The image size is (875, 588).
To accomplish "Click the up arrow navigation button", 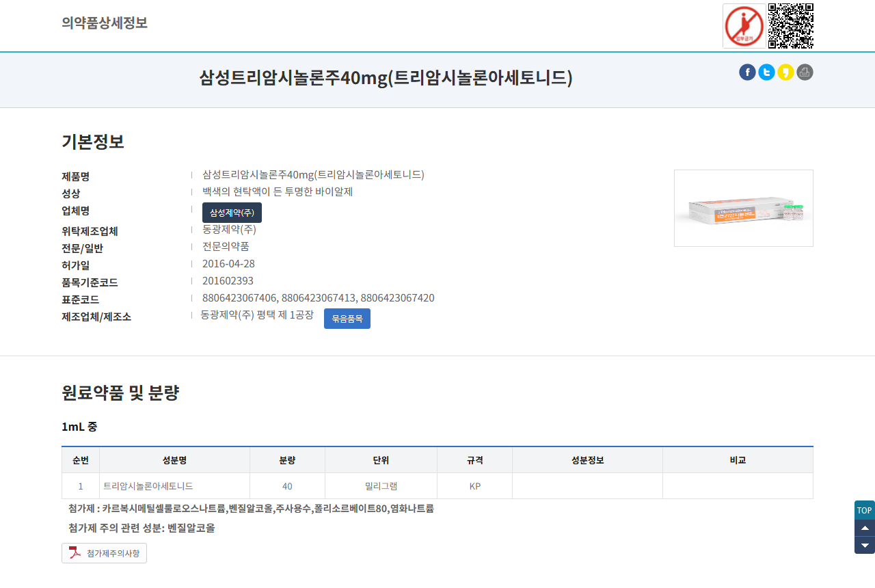I will click(865, 528).
